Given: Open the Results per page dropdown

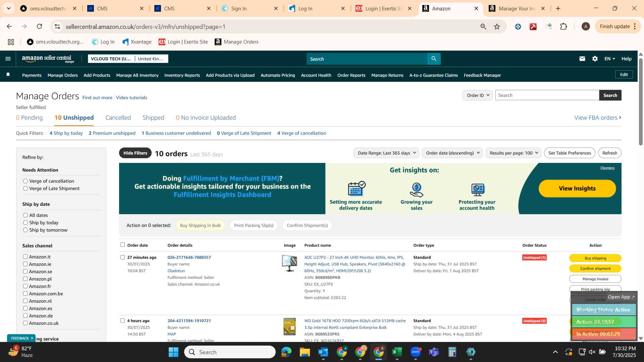Looking at the screenshot, I should [514, 153].
